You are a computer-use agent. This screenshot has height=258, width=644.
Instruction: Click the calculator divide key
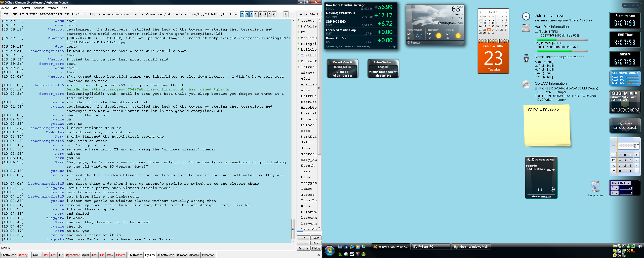point(637,155)
